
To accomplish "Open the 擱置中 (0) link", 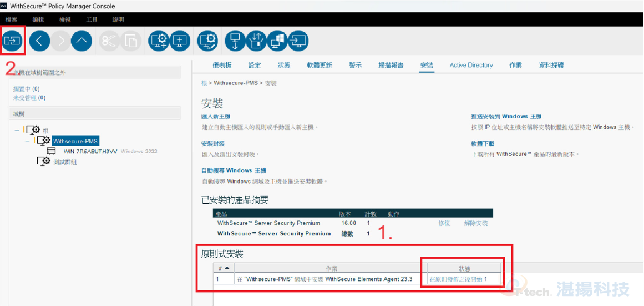I will pos(26,89).
